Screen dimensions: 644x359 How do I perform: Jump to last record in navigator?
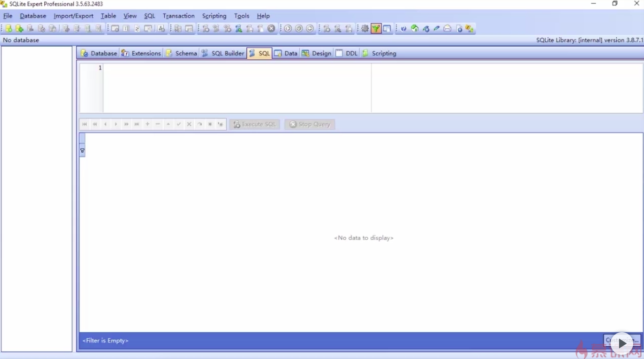[x=137, y=125]
